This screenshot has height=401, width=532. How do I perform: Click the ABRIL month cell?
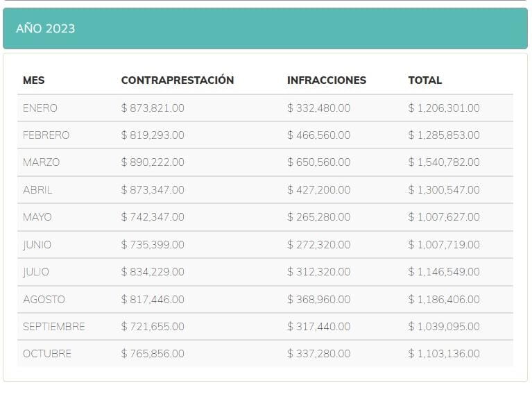point(37,189)
